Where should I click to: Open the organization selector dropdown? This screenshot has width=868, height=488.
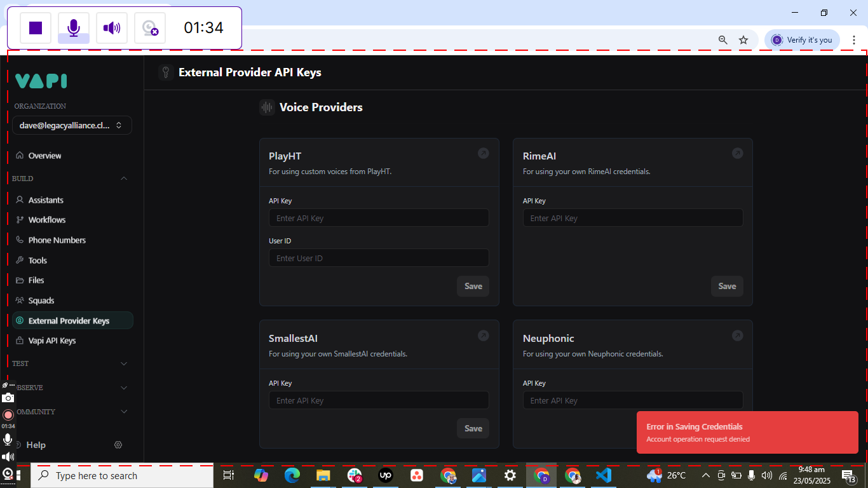72,125
